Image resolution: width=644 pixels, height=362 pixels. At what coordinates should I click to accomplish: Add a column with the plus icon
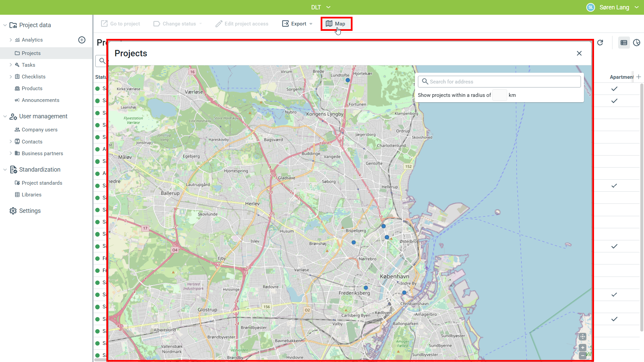639,77
